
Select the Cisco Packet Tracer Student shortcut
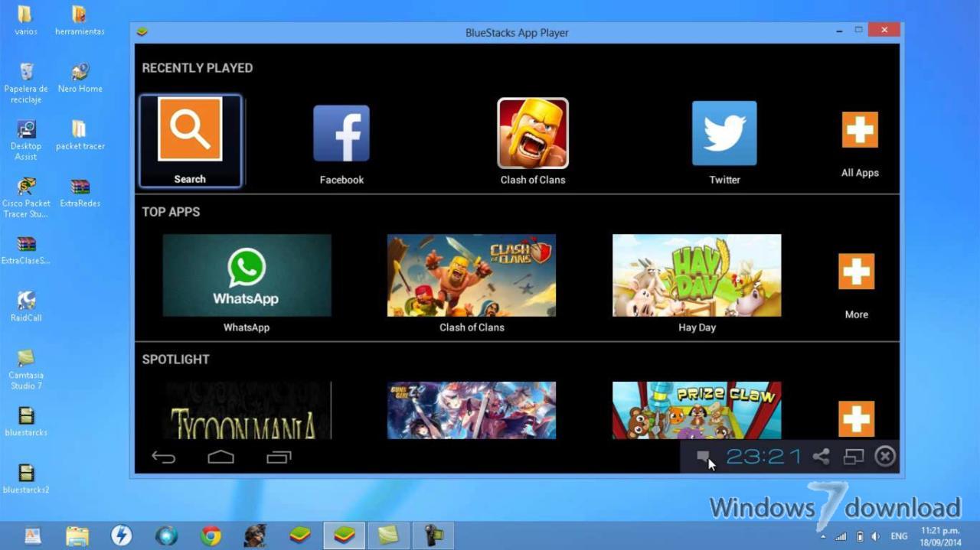pyautogui.click(x=26, y=197)
